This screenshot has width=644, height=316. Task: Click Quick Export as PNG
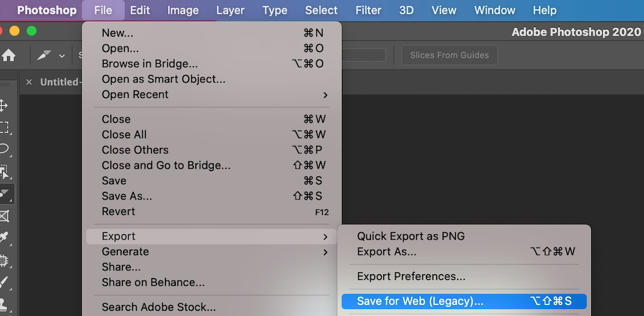tap(411, 236)
